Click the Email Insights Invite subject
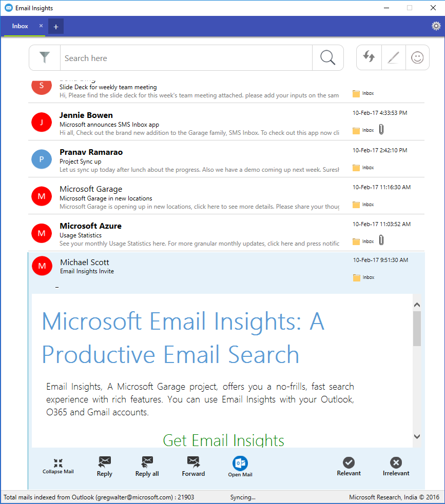 click(x=87, y=271)
